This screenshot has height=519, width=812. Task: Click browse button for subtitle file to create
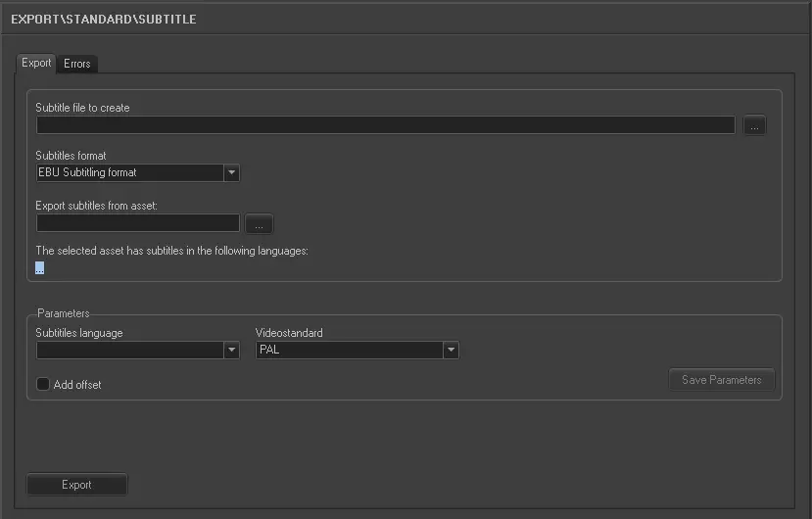[x=754, y=125]
